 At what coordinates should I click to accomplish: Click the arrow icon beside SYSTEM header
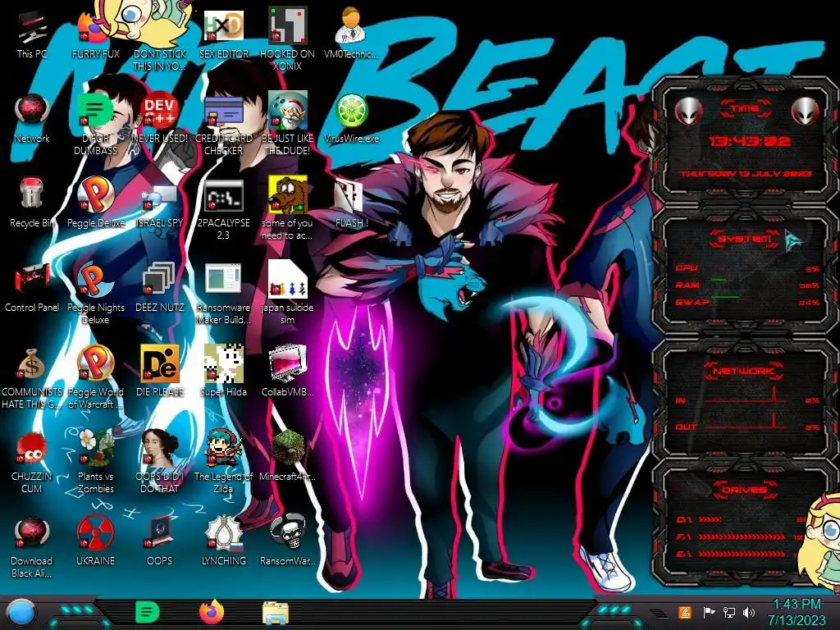coord(793,240)
